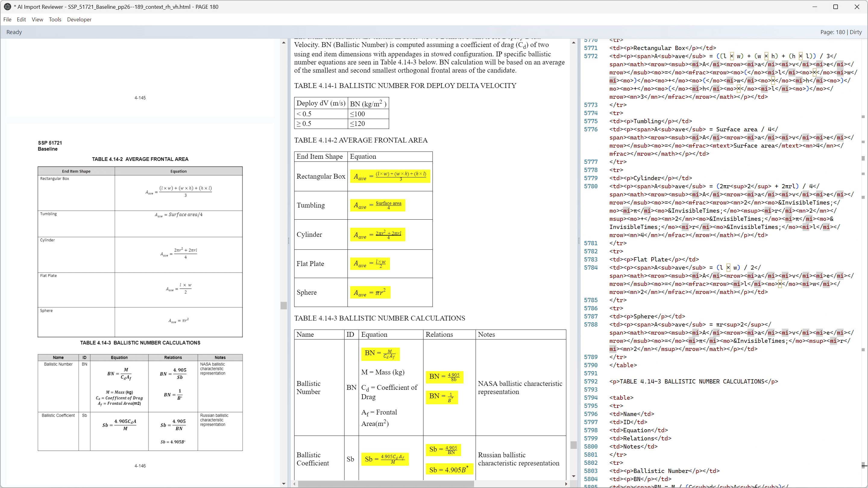Click 'NASA ballistic characteristic representation' in preview

(520, 388)
